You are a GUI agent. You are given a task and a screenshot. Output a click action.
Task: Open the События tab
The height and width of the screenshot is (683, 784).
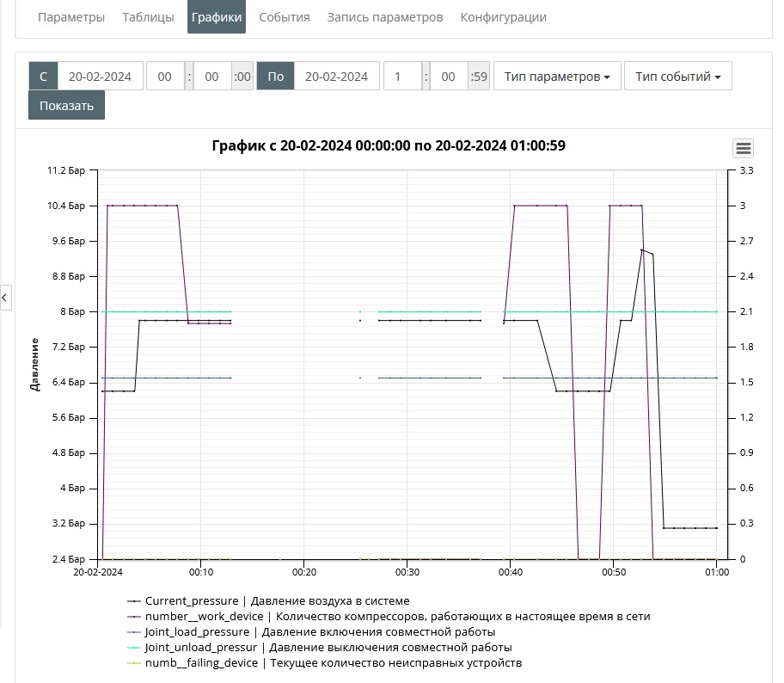point(285,17)
